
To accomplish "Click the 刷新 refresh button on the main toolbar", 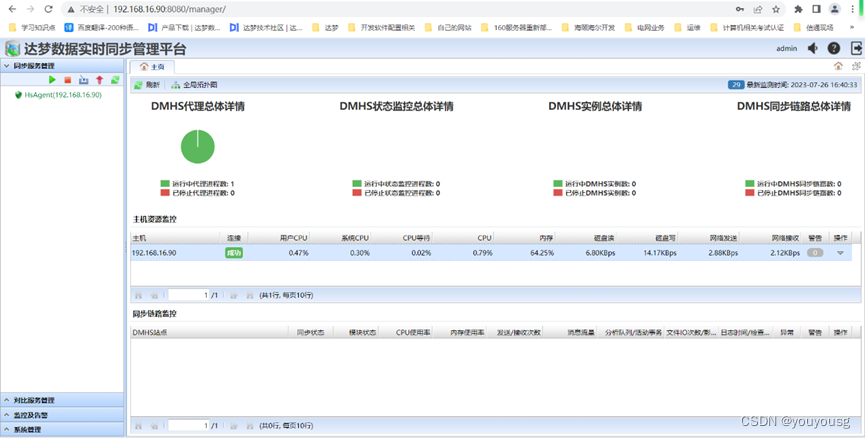I will pos(147,85).
